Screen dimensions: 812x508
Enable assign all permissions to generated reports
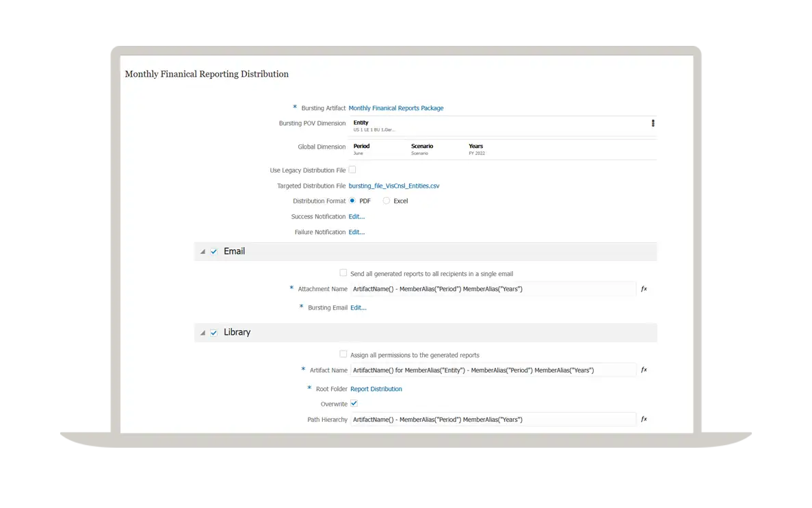[x=343, y=354]
